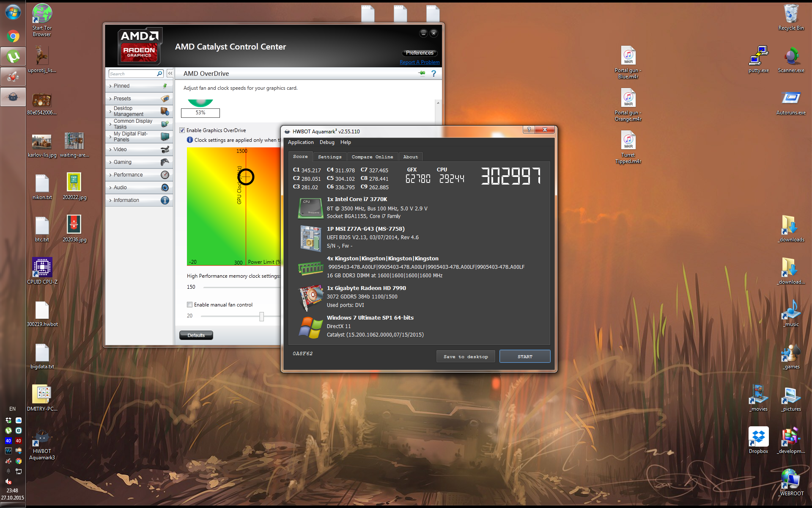Open the _music folder shortcut
This screenshot has width=812, height=508.
pyautogui.click(x=791, y=313)
